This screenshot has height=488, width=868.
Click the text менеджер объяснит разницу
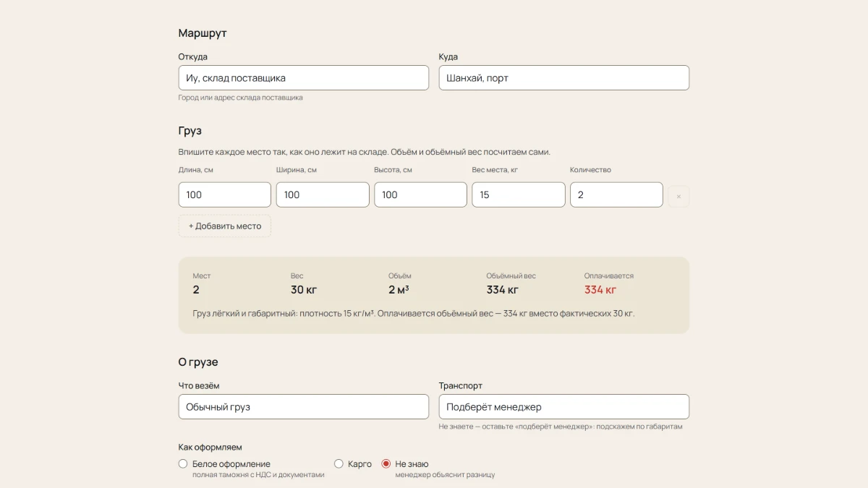445,475
